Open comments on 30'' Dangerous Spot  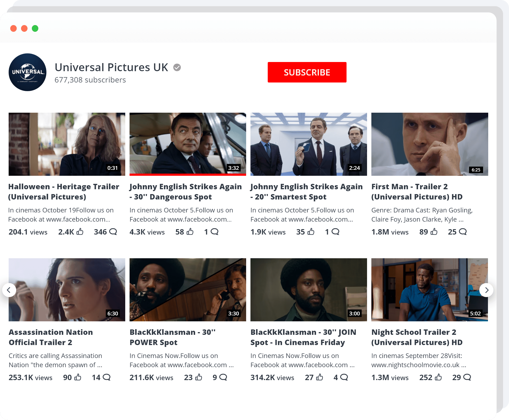tap(215, 232)
